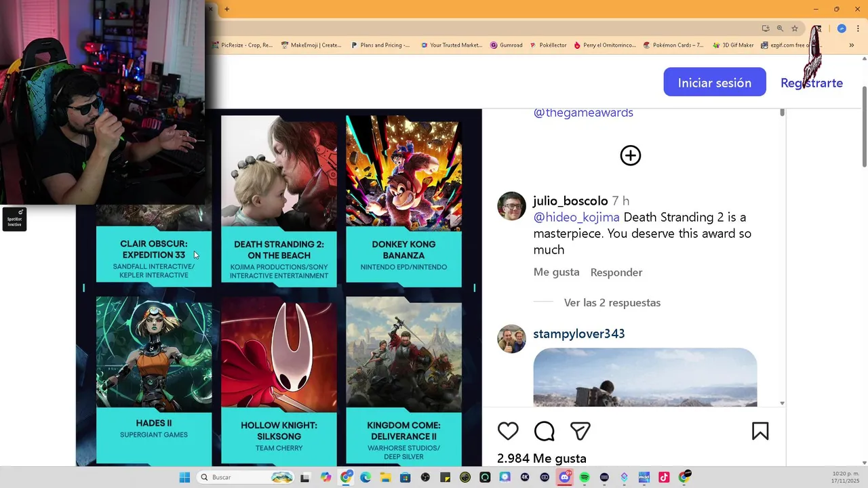
Task: Click the Hades II nominee card
Action: (154, 381)
